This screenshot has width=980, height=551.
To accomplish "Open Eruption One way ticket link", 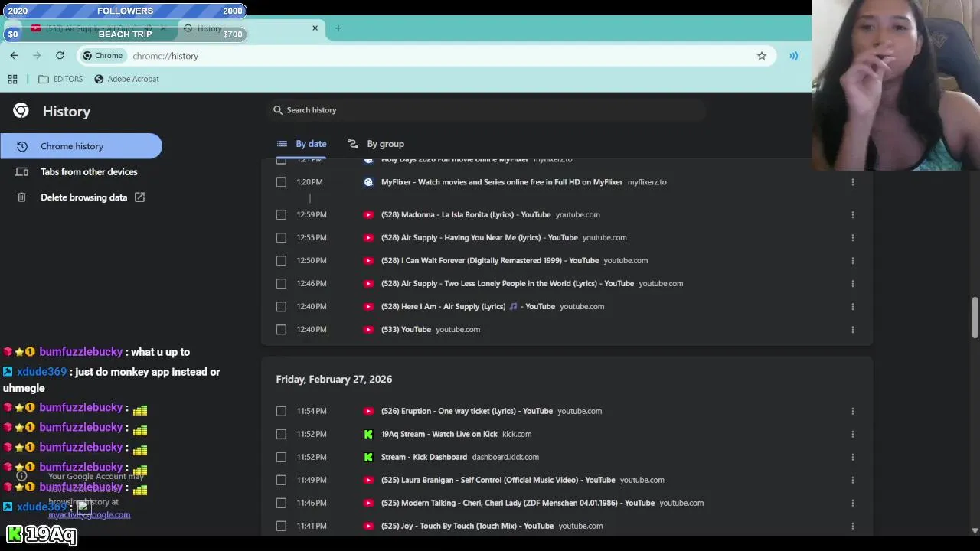I will click(467, 412).
